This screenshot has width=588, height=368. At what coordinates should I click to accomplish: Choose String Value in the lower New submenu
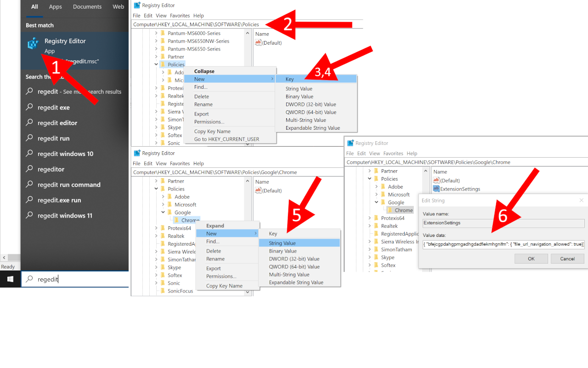pyautogui.click(x=300, y=243)
